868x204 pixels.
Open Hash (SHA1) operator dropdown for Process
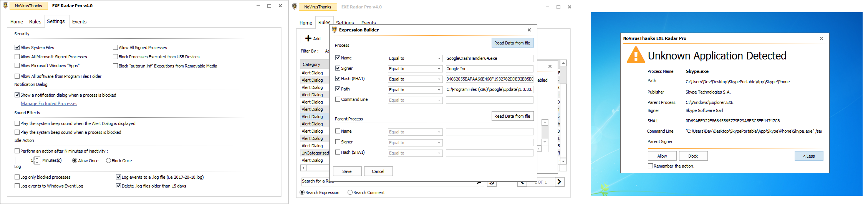(x=439, y=79)
